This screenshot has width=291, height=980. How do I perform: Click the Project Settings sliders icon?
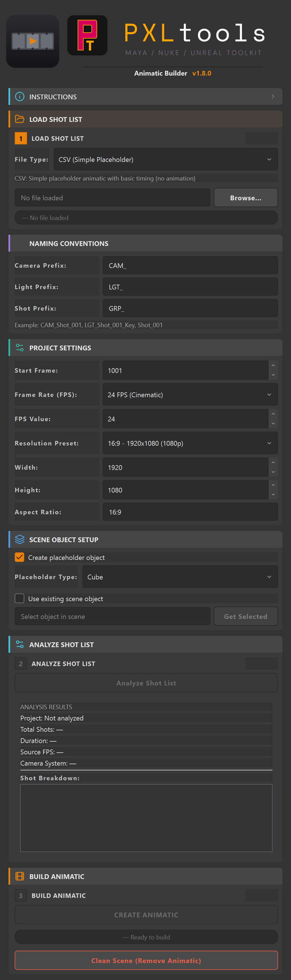pyautogui.click(x=20, y=348)
